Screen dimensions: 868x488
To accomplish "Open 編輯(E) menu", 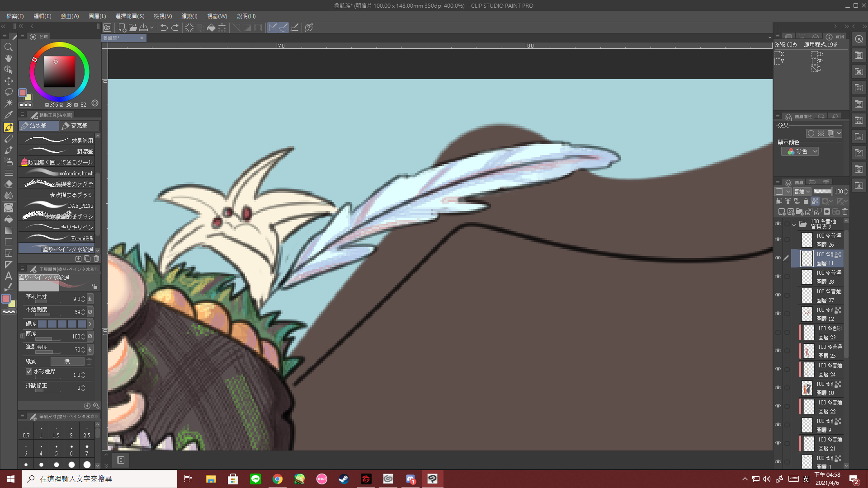I will tap(42, 16).
